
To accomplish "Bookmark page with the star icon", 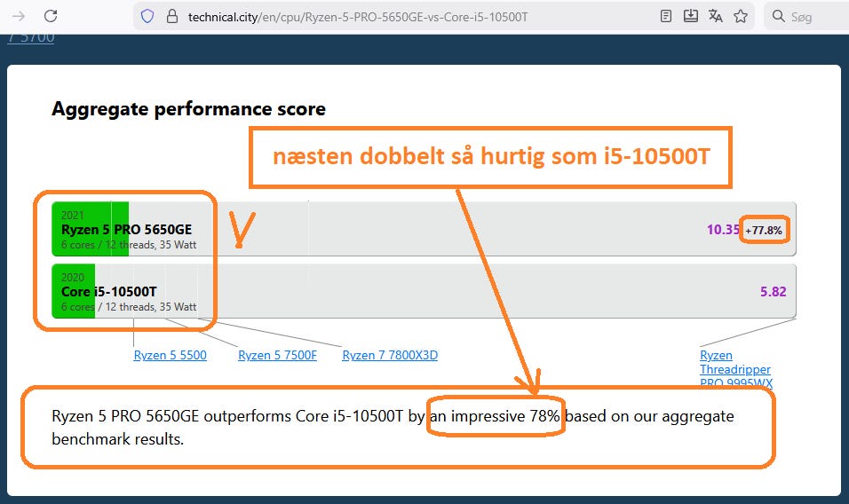I will (741, 16).
